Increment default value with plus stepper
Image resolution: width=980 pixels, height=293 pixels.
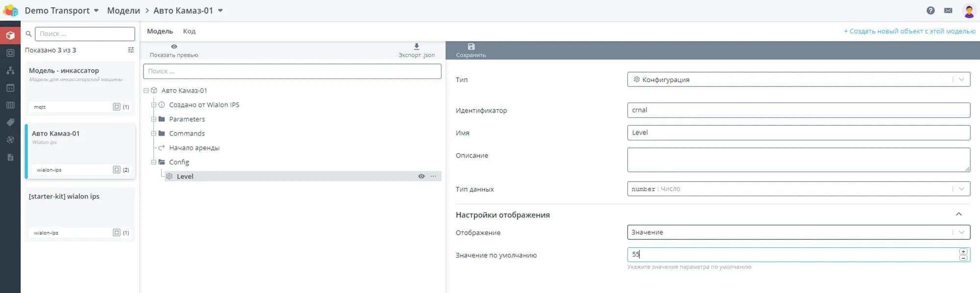pos(963,251)
